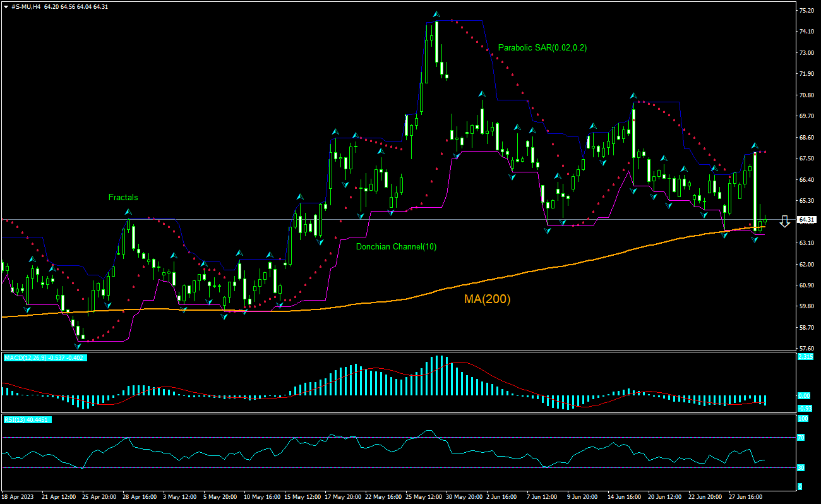Click the down fractal arrow below the latest tall candle
Image resolution: width=821 pixels, height=504 pixels.
[x=755, y=240]
